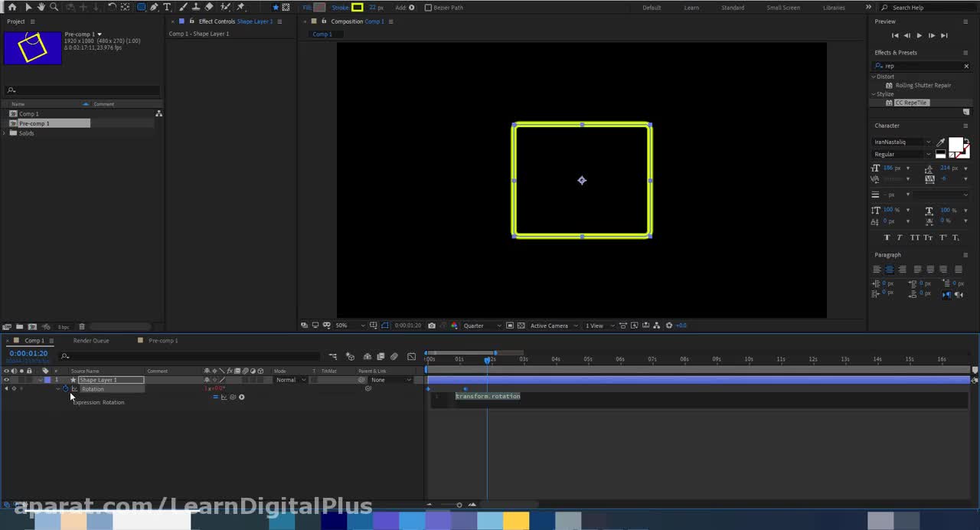Select the Eraser tool
This screenshot has height=530, width=980.
pyautogui.click(x=209, y=7)
